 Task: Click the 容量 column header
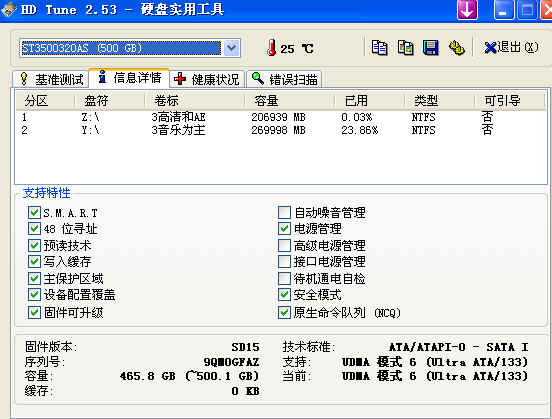[289, 101]
